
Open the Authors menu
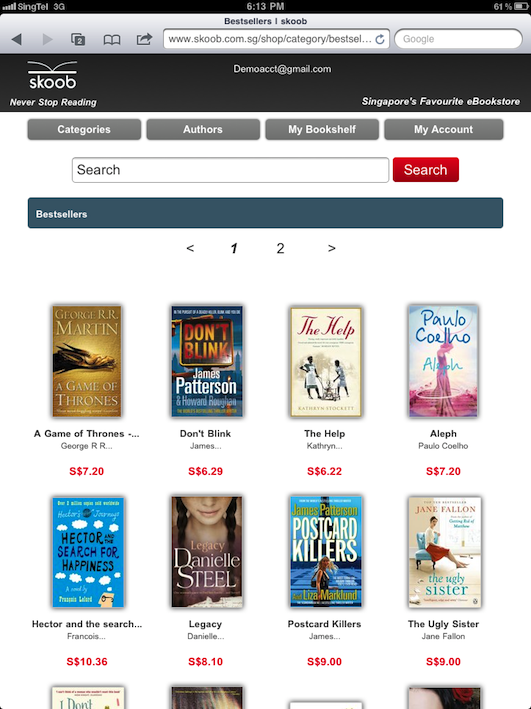pyautogui.click(x=203, y=129)
